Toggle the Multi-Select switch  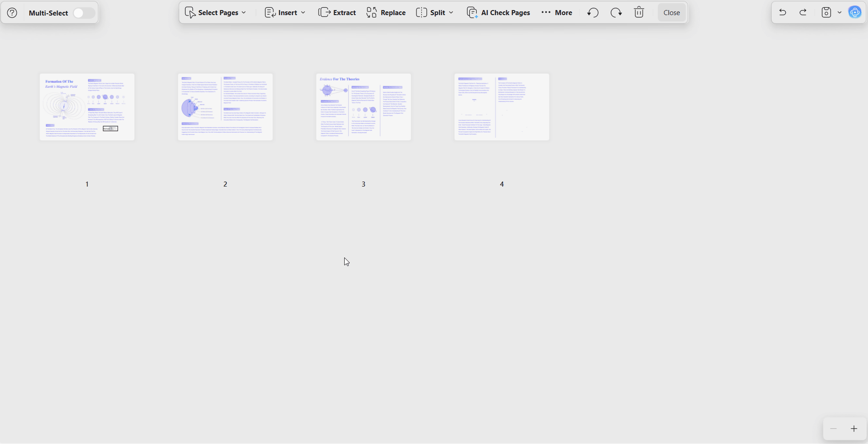pyautogui.click(x=84, y=13)
